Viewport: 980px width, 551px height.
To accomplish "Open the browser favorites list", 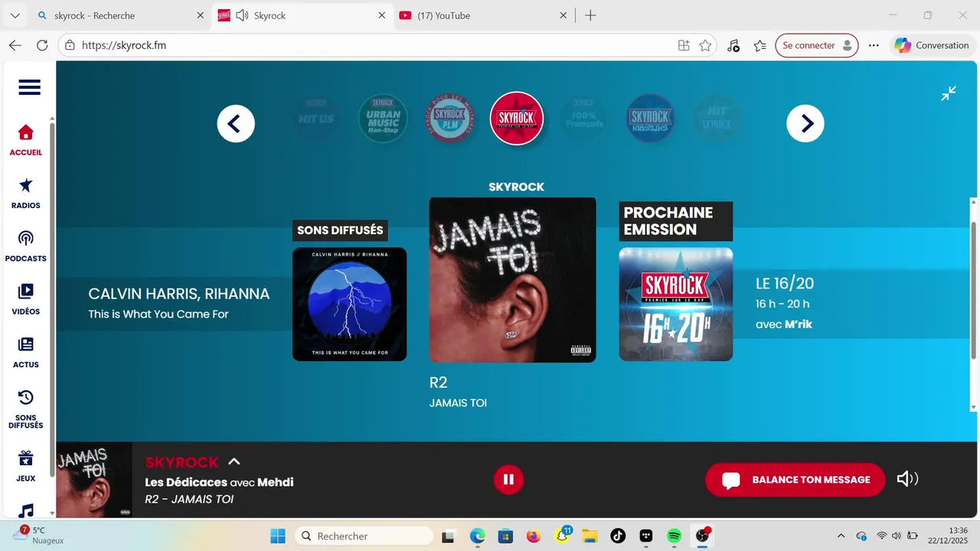I will [760, 45].
